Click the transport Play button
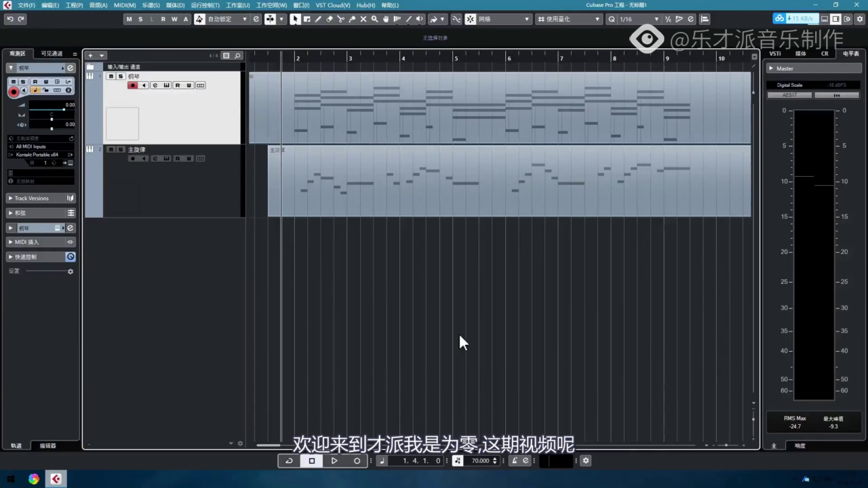Image resolution: width=868 pixels, height=488 pixels. (x=334, y=461)
